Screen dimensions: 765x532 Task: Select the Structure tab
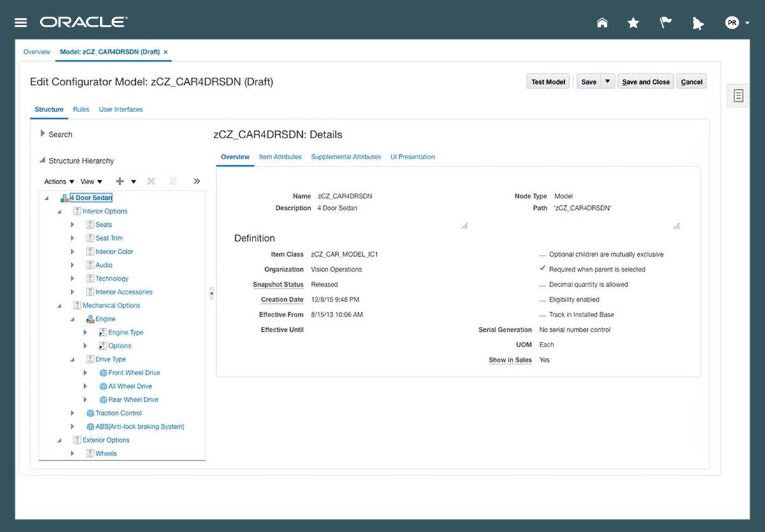pyautogui.click(x=49, y=110)
